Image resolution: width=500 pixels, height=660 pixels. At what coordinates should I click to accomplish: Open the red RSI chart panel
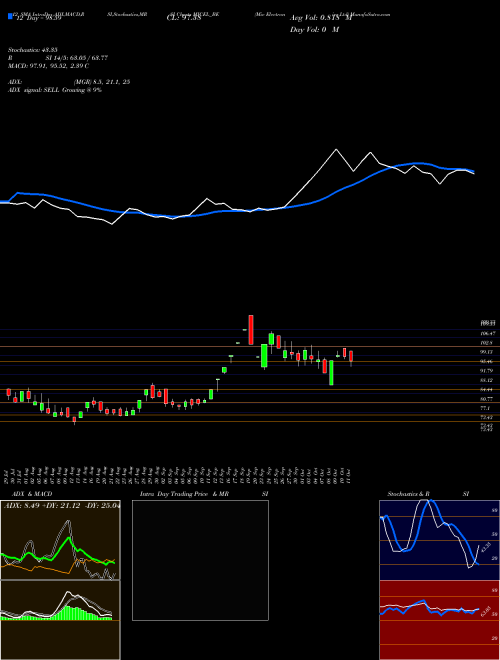click(x=439, y=620)
